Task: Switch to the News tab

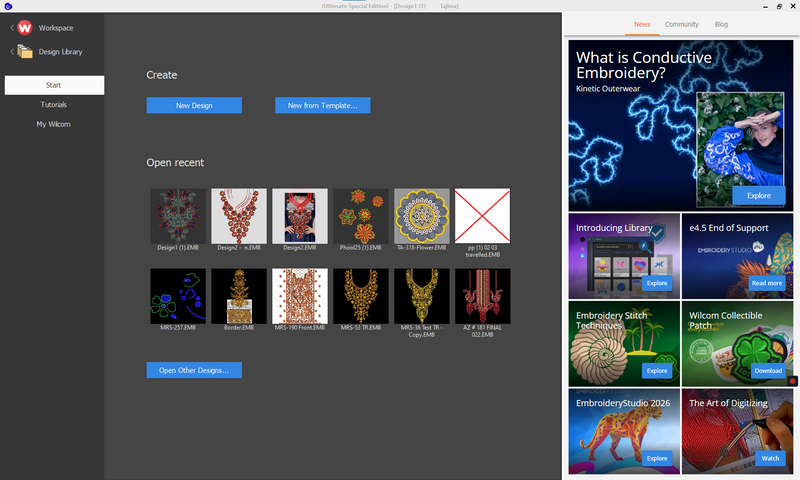Action: (642, 24)
